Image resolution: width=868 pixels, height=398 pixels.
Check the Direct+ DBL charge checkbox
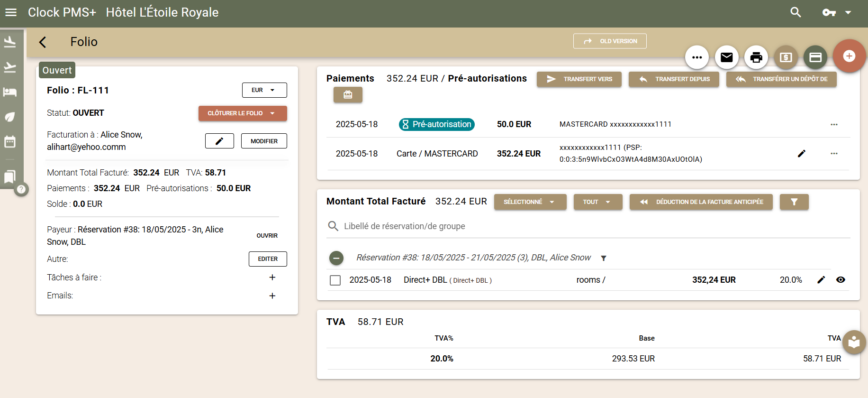(x=335, y=280)
